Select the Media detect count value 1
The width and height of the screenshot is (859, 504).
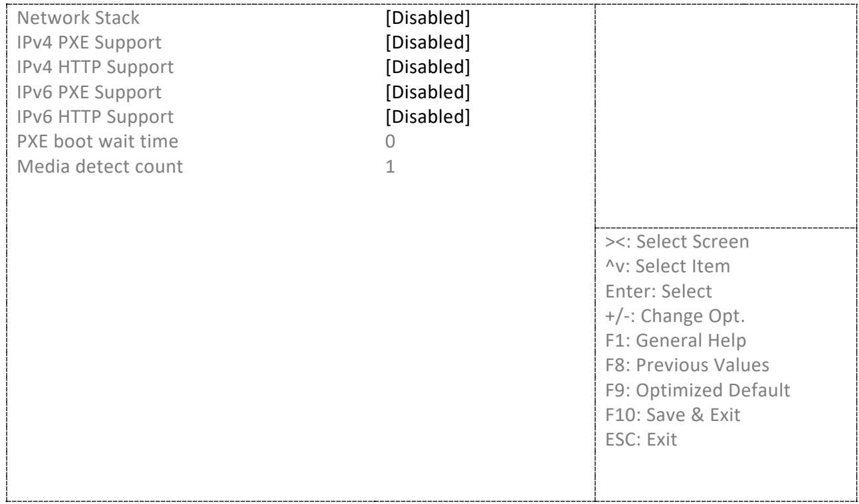[390, 166]
